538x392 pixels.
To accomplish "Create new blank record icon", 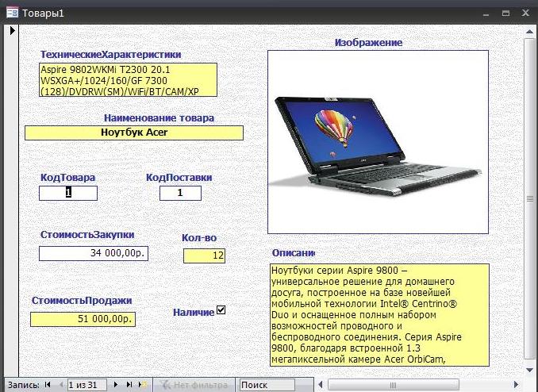I will coord(143,385).
